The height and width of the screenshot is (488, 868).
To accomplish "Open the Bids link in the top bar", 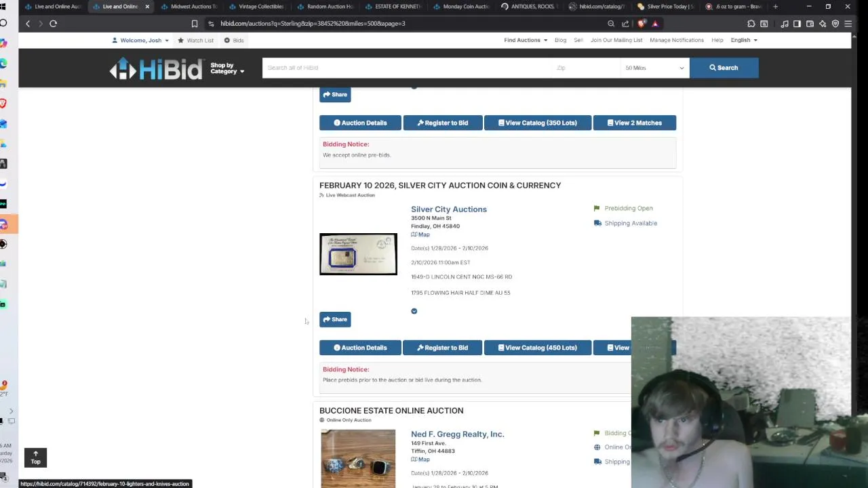I will point(234,41).
